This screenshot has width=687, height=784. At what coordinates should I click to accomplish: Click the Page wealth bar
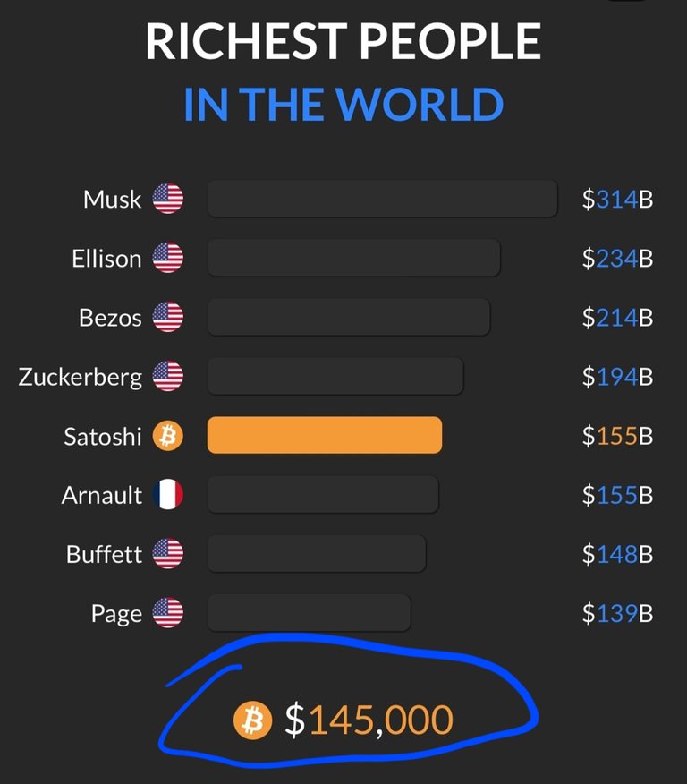(309, 612)
